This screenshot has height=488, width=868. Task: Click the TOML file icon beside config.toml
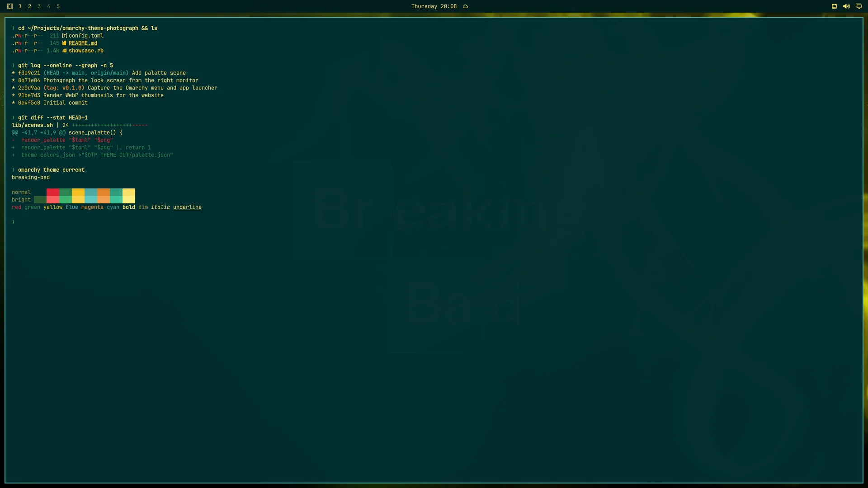click(x=65, y=36)
